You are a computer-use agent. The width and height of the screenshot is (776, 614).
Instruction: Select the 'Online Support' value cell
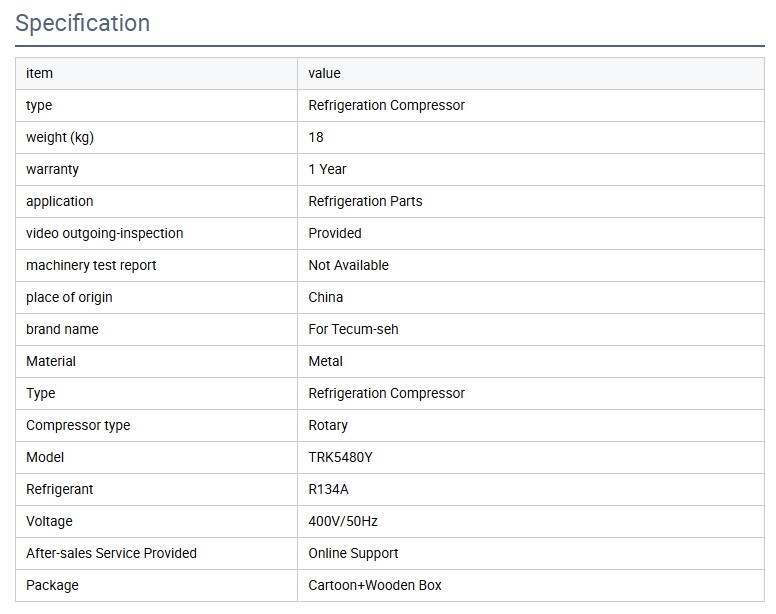353,553
